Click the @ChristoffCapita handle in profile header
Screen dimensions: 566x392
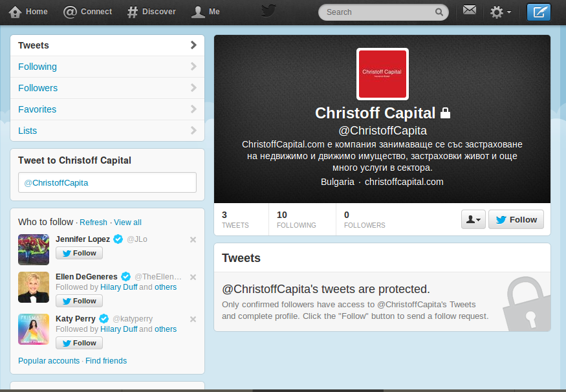pos(383,131)
